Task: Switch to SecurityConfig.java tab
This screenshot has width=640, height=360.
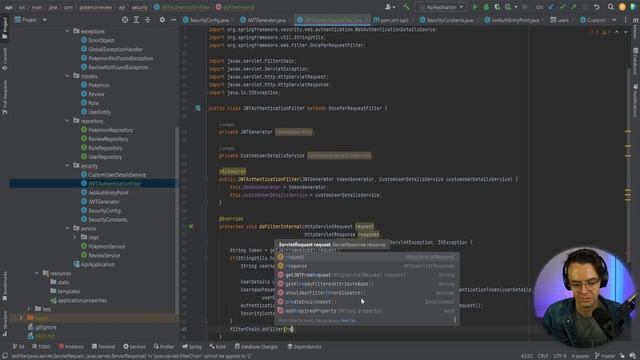Action: click(209, 20)
